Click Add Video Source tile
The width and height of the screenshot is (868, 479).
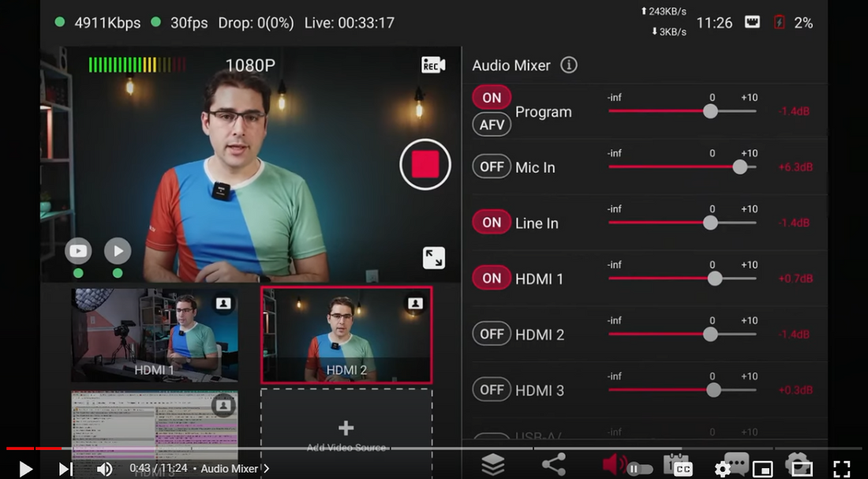346,432
